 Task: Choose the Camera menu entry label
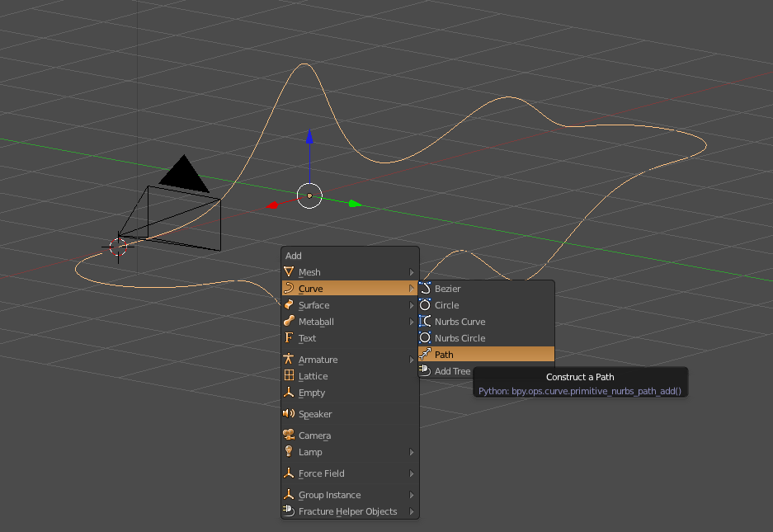click(314, 435)
